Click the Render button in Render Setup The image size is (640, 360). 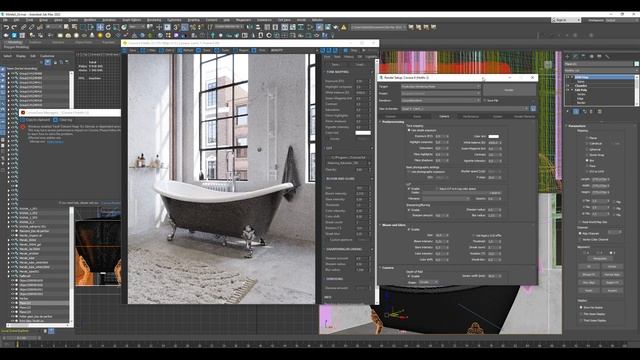(x=509, y=90)
